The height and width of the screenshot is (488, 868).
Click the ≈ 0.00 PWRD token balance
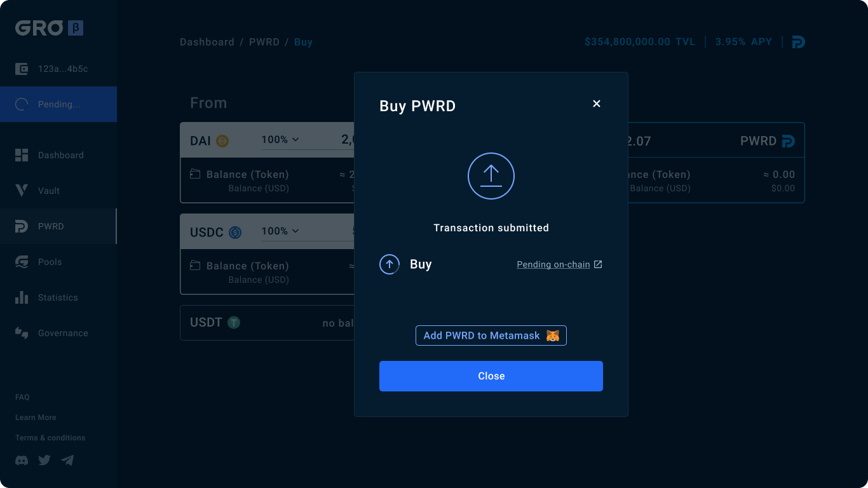(x=779, y=174)
